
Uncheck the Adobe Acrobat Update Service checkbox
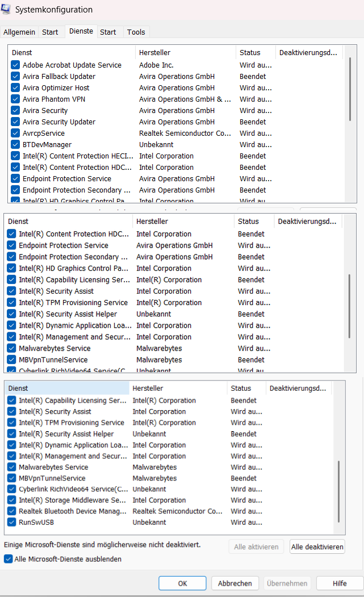point(15,65)
